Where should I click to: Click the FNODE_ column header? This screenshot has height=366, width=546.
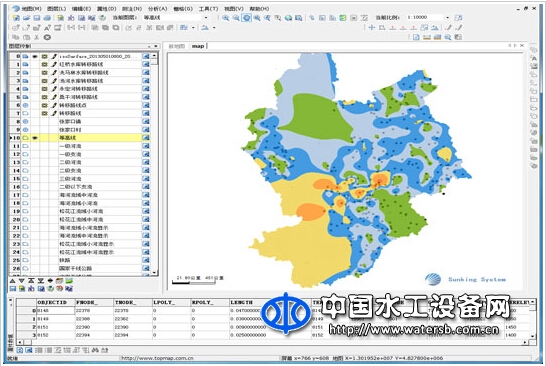click(94, 302)
